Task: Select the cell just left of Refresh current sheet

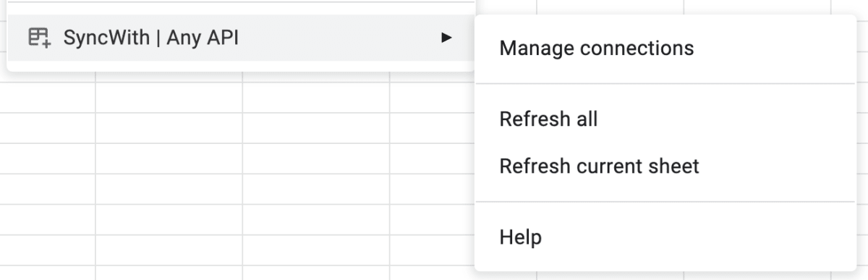Action: click(x=432, y=158)
